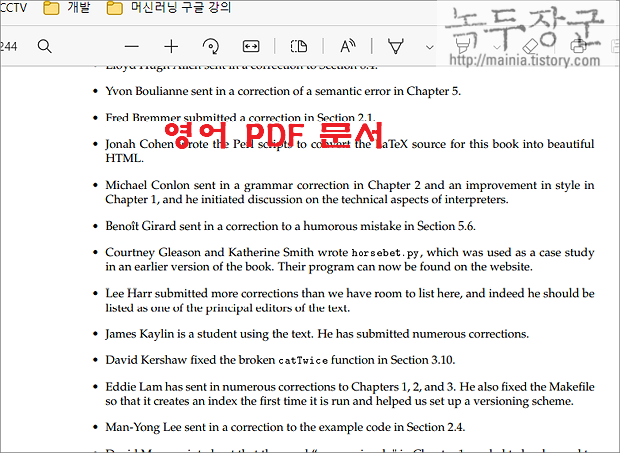
Task: Zoom out with the minus button
Action: pyautogui.click(x=132, y=47)
